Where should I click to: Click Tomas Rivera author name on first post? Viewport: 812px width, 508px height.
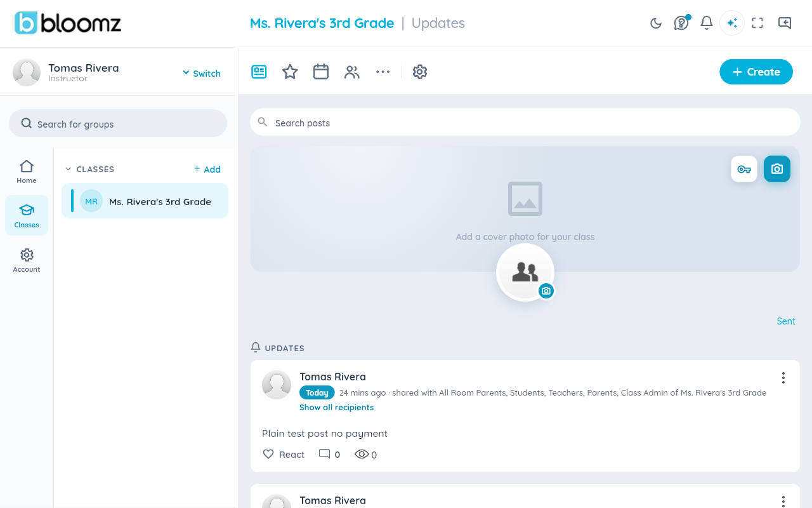[332, 377]
